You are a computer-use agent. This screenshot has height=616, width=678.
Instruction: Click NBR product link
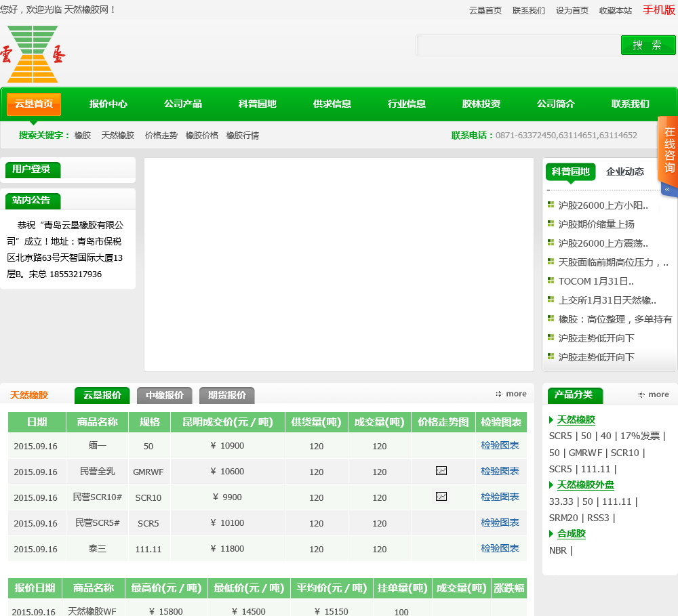click(x=558, y=550)
